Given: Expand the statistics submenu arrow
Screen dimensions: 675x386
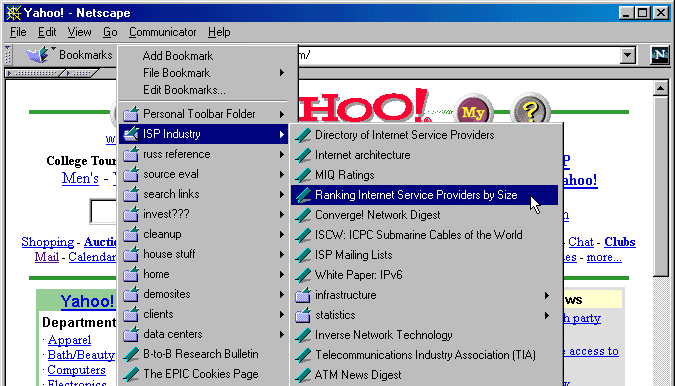Looking at the screenshot, I should pos(547,315).
